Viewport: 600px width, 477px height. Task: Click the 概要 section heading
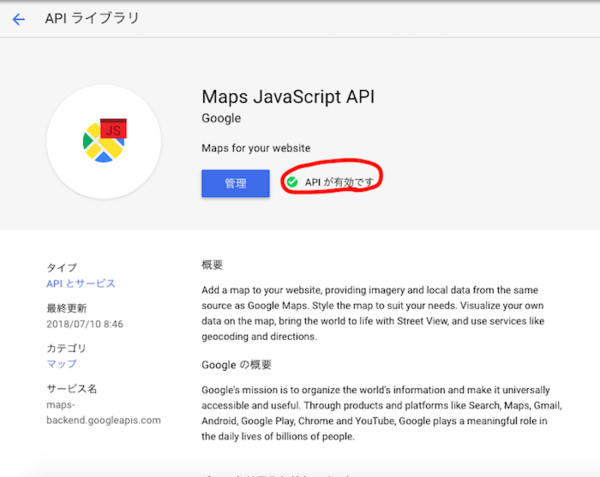pyautogui.click(x=212, y=265)
